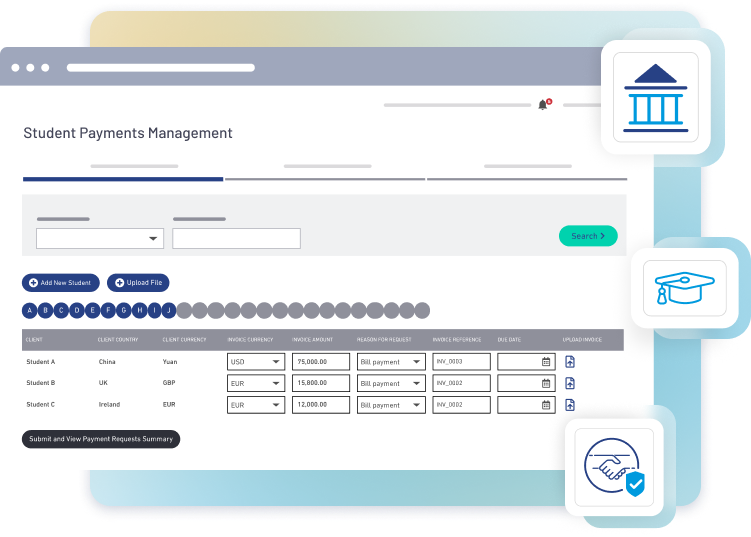
Task: Filter students by letter G
Action: 124,310
